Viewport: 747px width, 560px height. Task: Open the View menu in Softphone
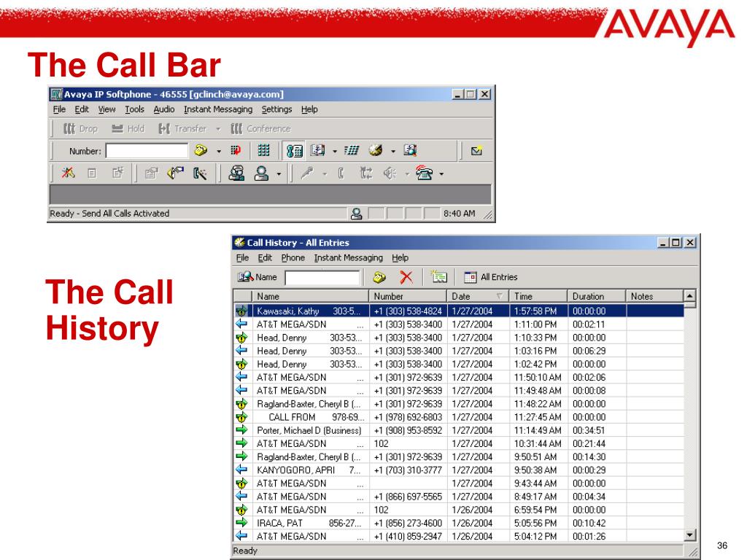tap(107, 109)
